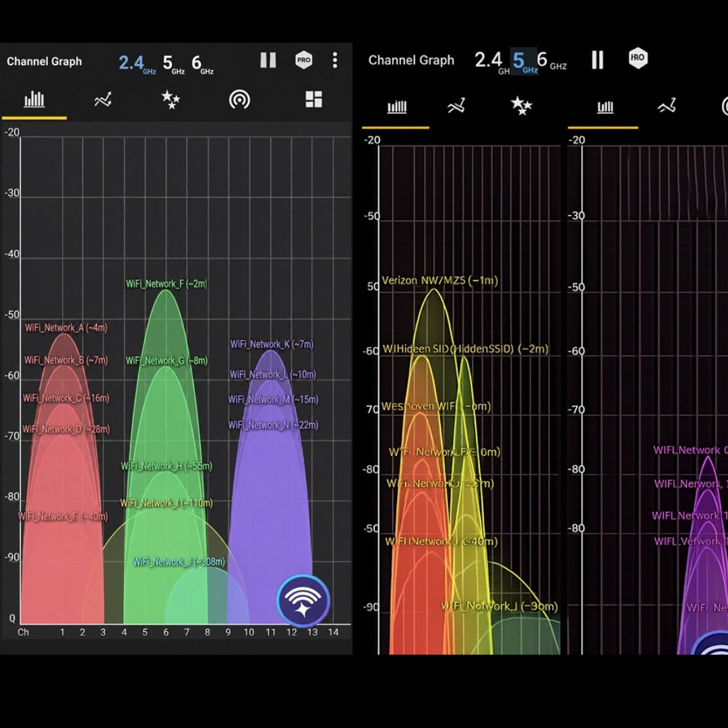
Task: Select the WiFi_Network_B (~7m) label
Action: coord(66,360)
